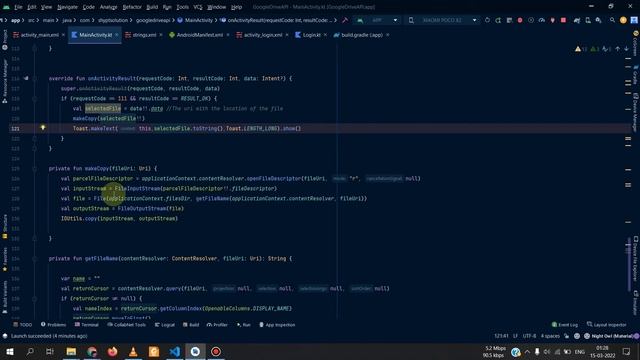
Task: Switch to the activity_login.xml tab
Action: tap(263, 35)
